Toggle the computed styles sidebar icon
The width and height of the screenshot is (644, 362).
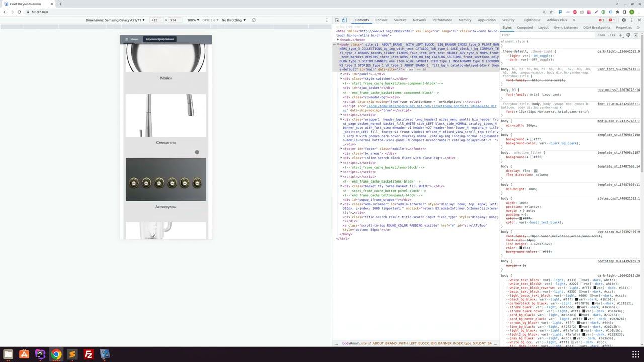[x=636, y=35]
